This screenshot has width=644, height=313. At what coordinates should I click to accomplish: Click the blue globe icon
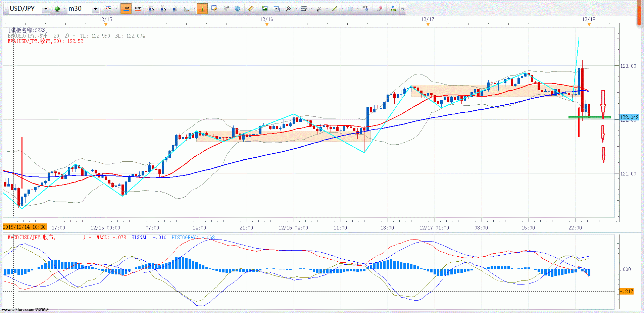(x=238, y=9)
